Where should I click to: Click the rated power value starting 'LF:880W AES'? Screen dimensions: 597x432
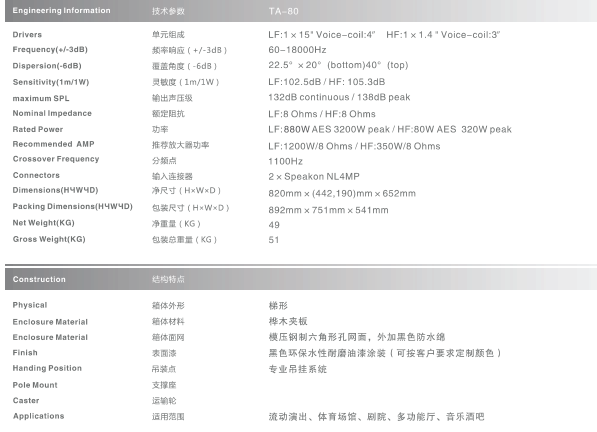pyautogui.click(x=390, y=129)
